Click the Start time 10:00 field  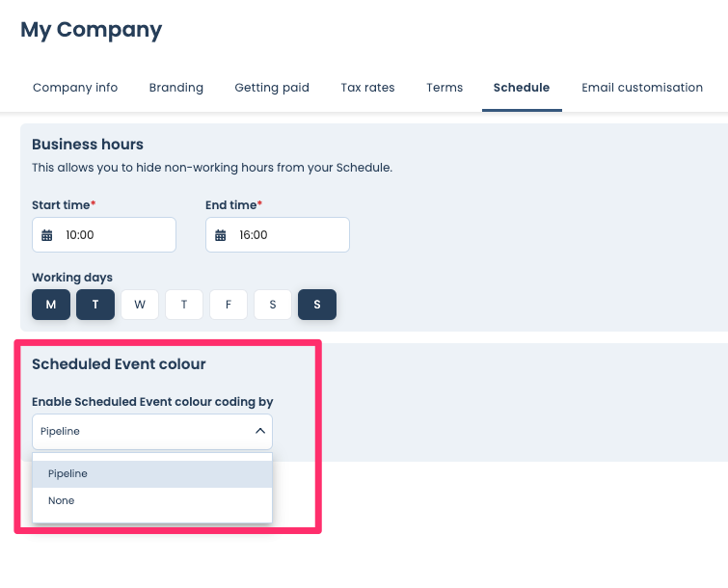point(114,235)
